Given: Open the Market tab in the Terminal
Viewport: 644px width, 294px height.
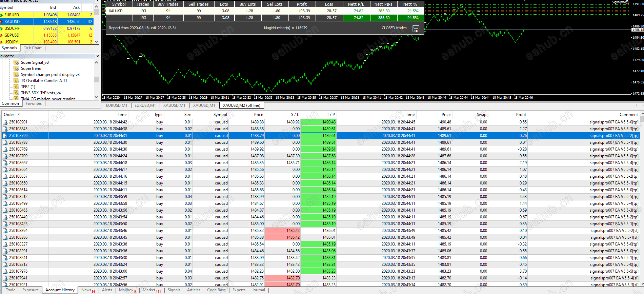Looking at the screenshot, I should pos(152,290).
